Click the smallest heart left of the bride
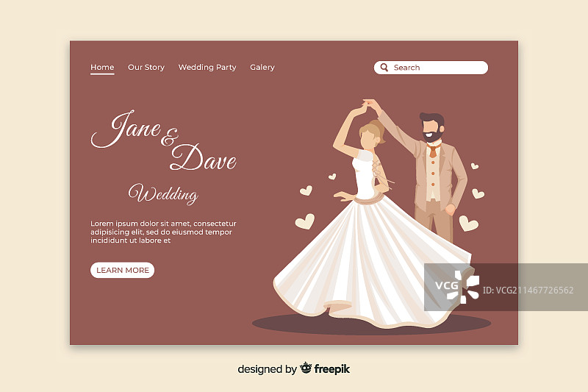This screenshot has width=588, height=392. pos(332,177)
